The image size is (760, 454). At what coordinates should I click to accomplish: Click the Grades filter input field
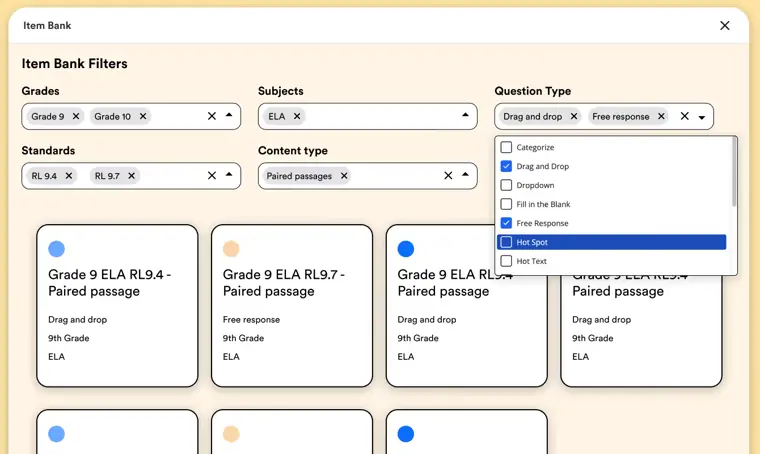pos(131,116)
